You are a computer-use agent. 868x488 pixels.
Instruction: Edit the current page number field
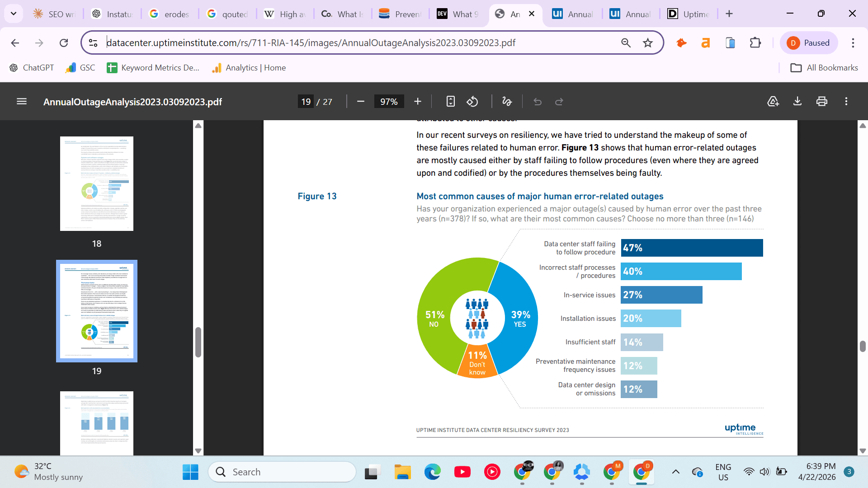click(306, 102)
